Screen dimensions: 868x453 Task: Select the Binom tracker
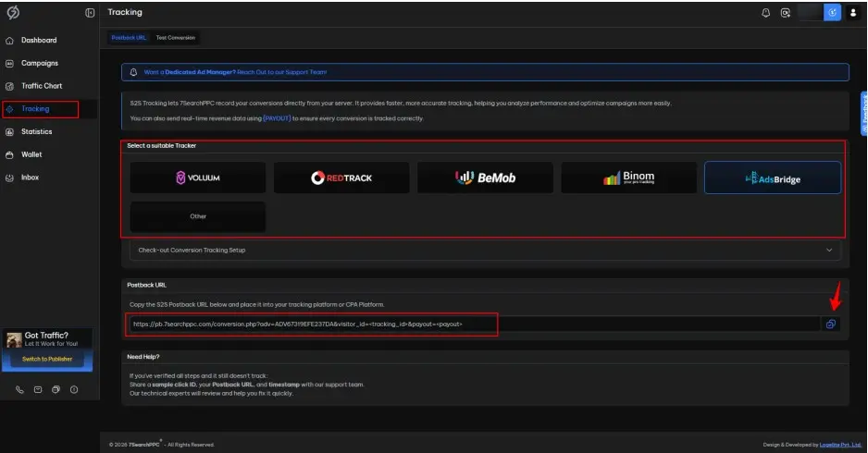pos(629,178)
